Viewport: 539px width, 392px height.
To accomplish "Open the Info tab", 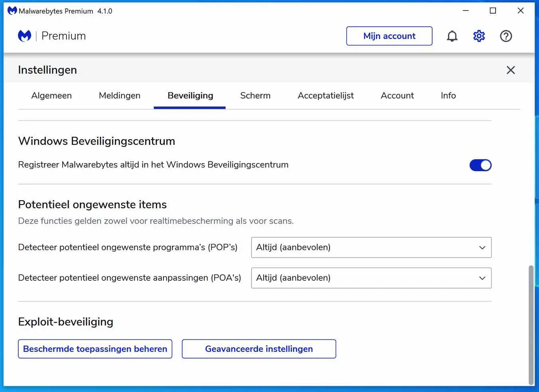I will [x=448, y=96].
